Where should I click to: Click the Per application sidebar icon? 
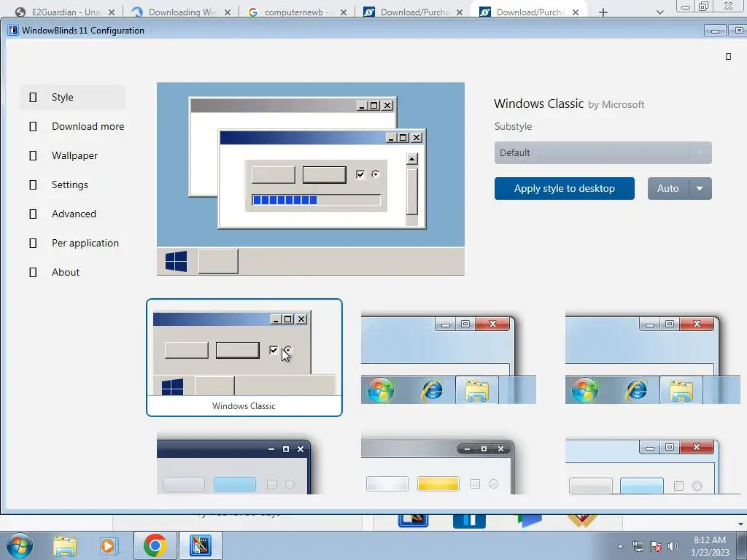[x=33, y=243]
